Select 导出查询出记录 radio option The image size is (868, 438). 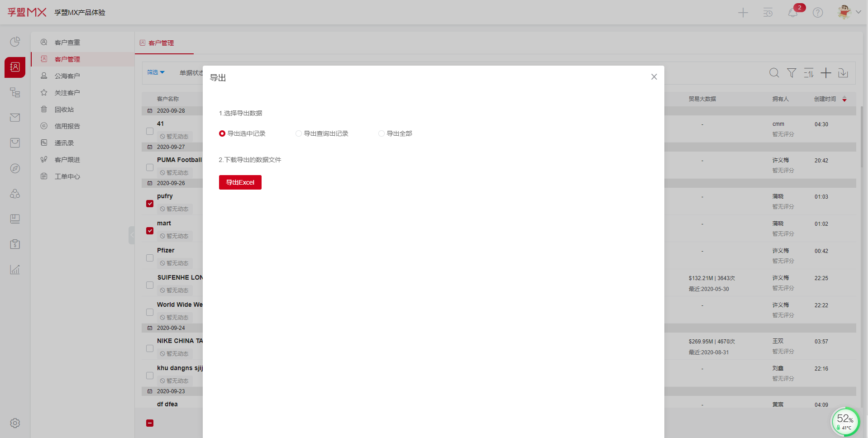pyautogui.click(x=299, y=133)
